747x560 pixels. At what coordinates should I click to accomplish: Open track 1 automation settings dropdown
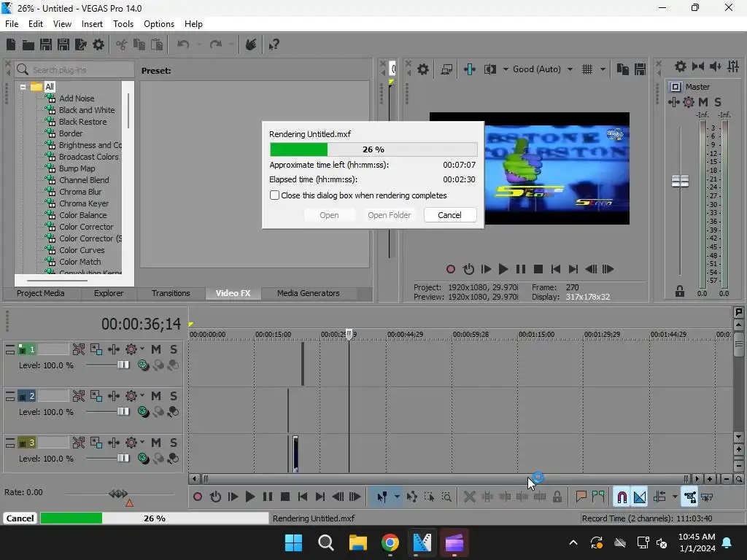(x=142, y=349)
